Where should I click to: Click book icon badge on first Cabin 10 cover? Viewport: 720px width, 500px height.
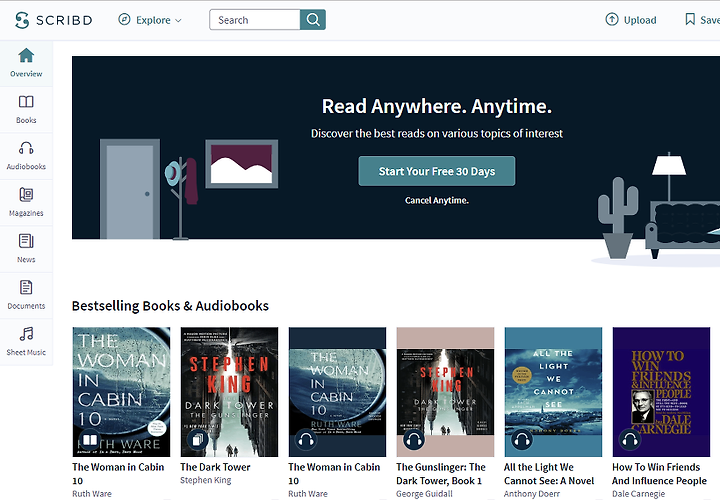point(90,440)
